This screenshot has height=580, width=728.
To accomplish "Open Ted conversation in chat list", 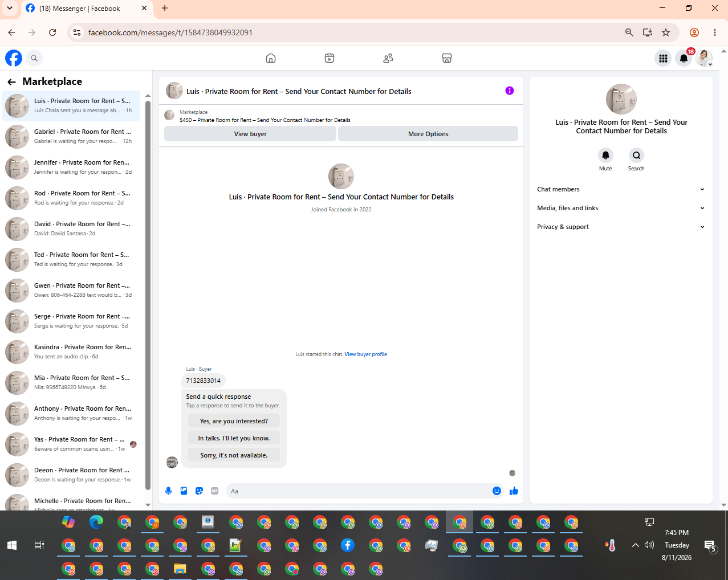I will (x=71, y=260).
